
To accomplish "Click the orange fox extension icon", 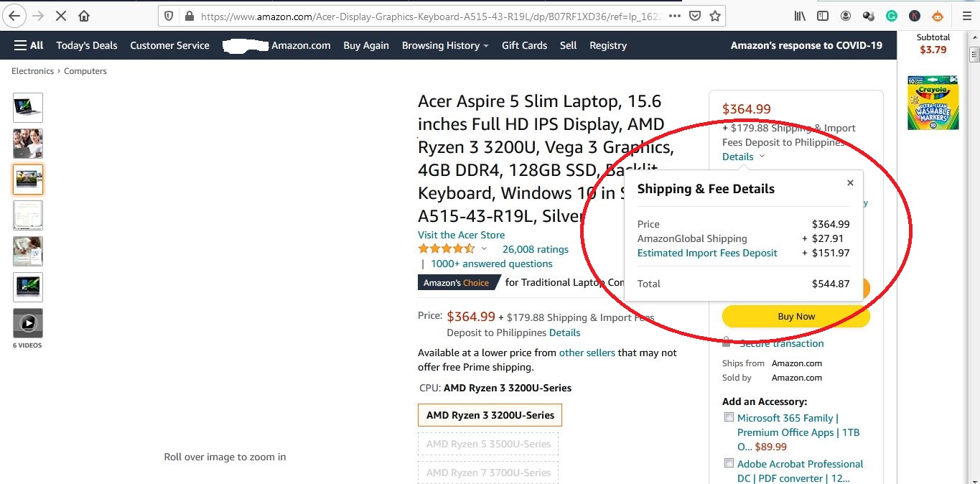I will click(938, 16).
